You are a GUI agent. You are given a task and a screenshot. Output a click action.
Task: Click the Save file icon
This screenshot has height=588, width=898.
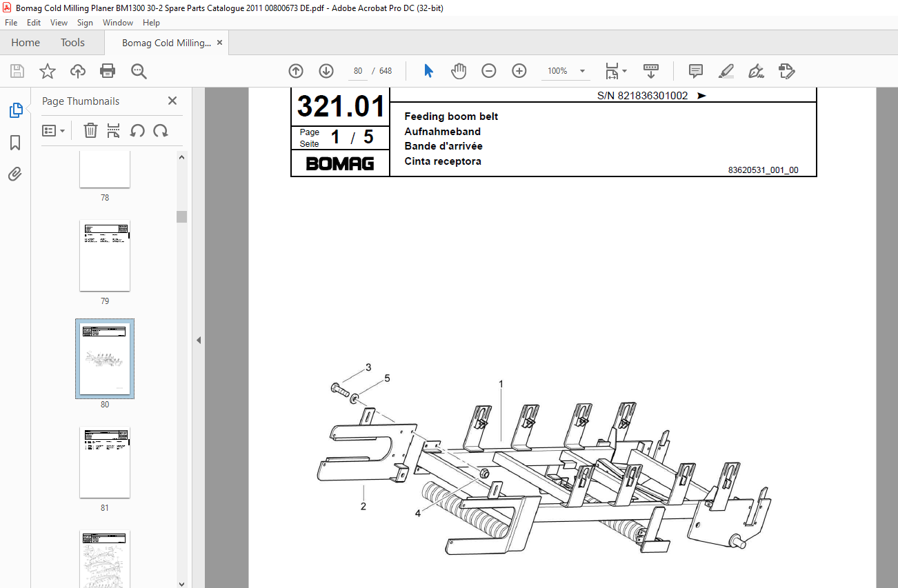click(17, 71)
